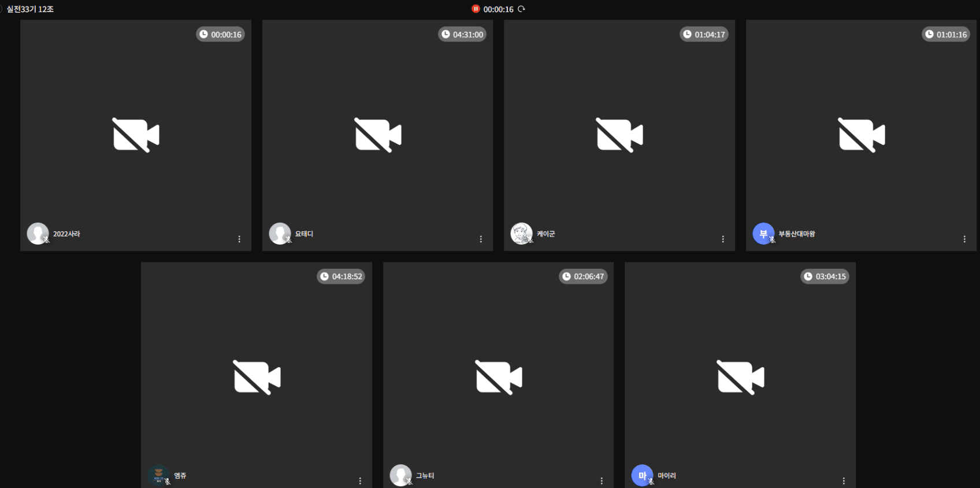The width and height of the screenshot is (980, 488).
Task: Select the participant name 부동산대마왕
Action: tap(797, 234)
